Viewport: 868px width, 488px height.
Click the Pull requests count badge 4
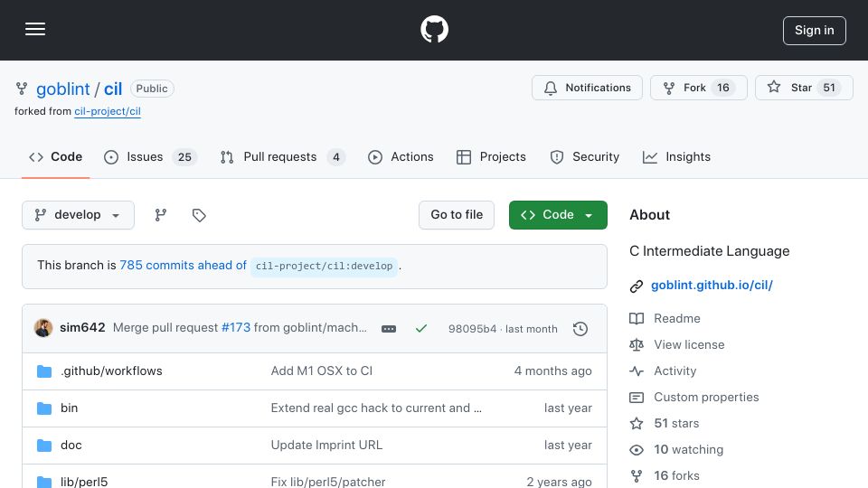click(336, 157)
